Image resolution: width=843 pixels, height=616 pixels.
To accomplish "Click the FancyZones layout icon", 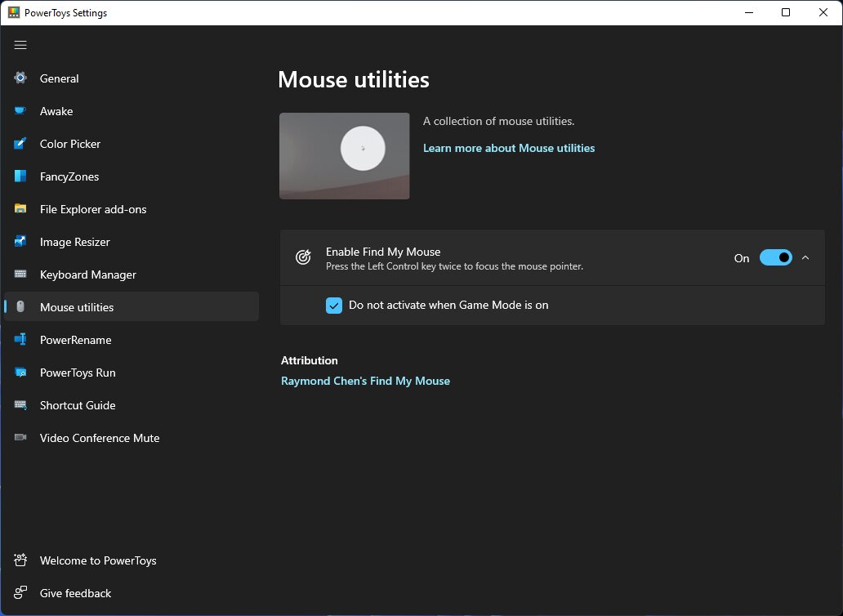I will (x=20, y=176).
